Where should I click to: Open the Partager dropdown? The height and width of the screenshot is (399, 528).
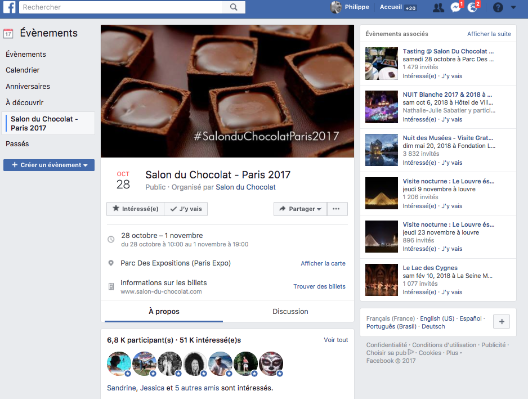click(300, 209)
